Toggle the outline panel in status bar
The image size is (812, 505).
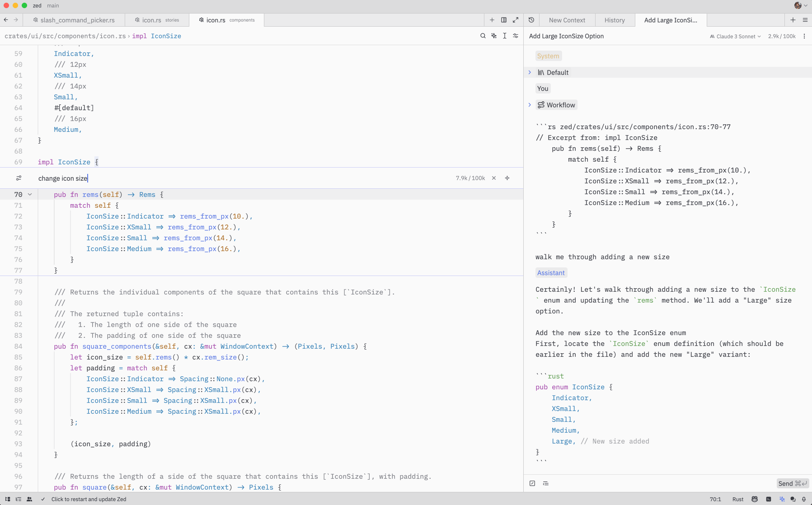pyautogui.click(x=19, y=499)
